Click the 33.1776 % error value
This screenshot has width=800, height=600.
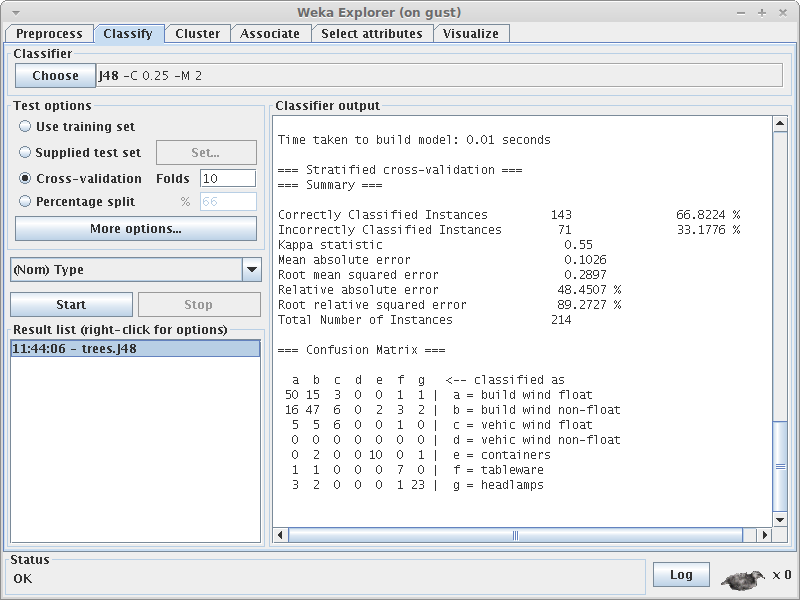click(x=708, y=230)
